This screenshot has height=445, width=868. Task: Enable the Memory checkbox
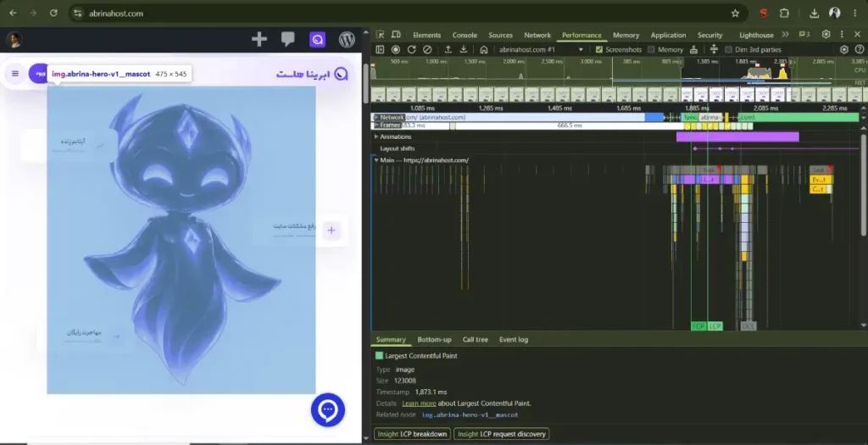pos(651,49)
